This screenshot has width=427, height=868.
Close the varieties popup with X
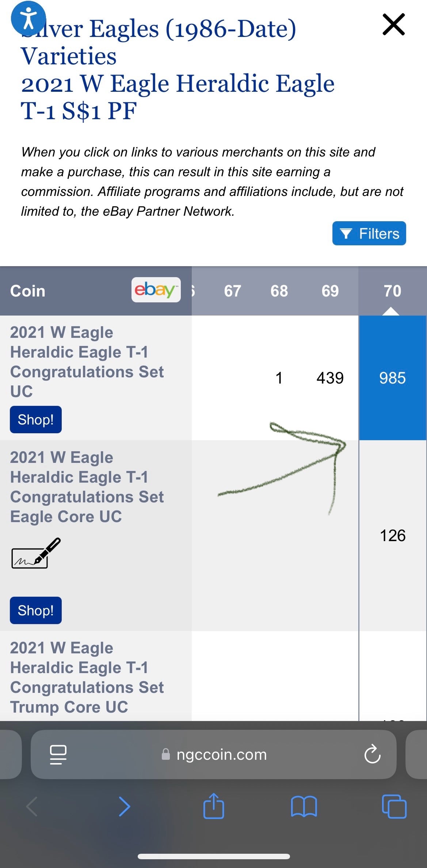(393, 24)
